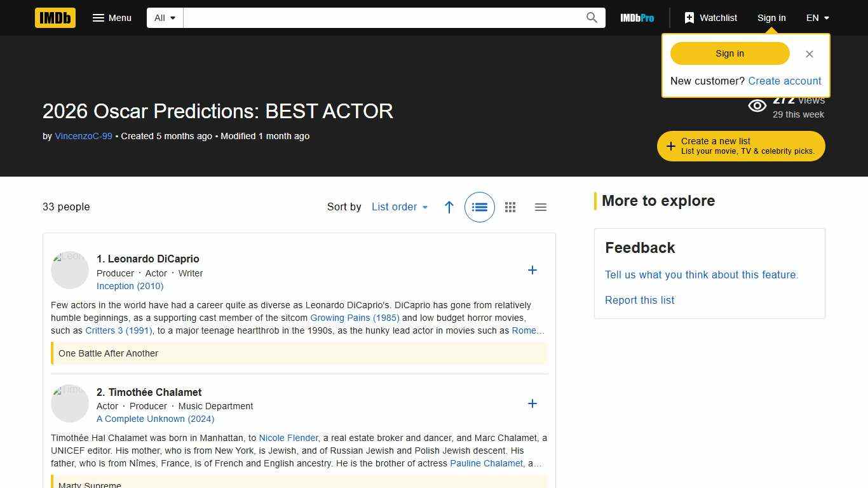The image size is (868, 488).
Task: Open the IMDb navigation menu
Action: point(112,18)
